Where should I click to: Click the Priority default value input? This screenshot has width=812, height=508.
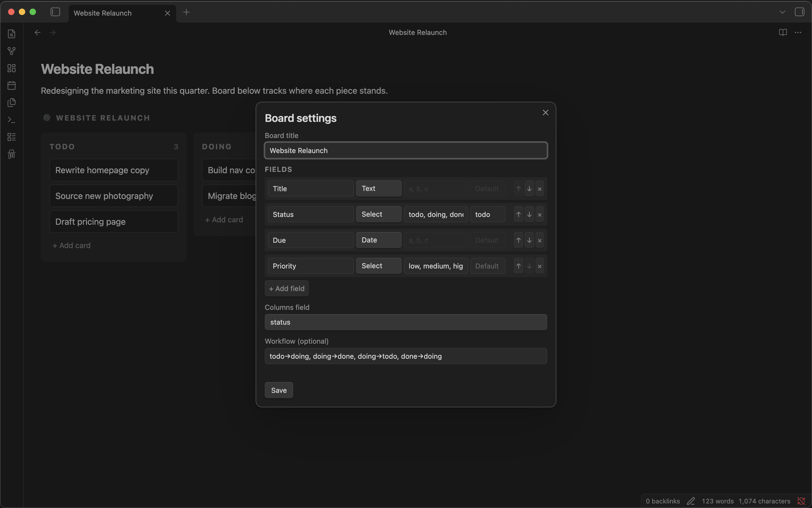[x=487, y=266]
